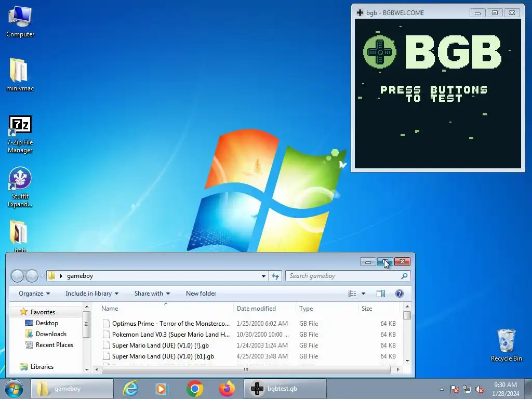
Task: Sort by the Type column header
Action: point(327,309)
